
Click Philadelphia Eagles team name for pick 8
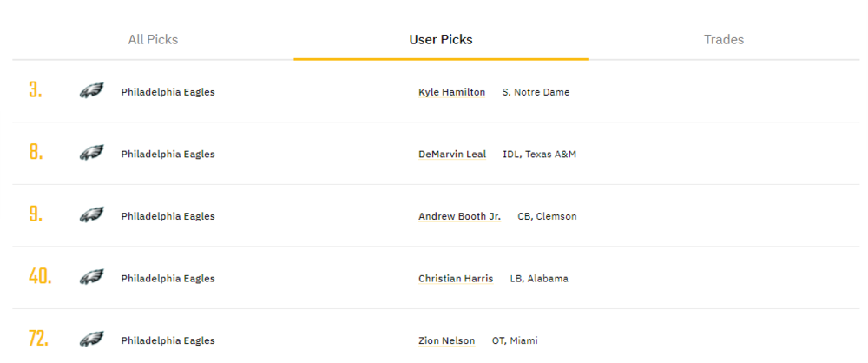[x=168, y=155]
